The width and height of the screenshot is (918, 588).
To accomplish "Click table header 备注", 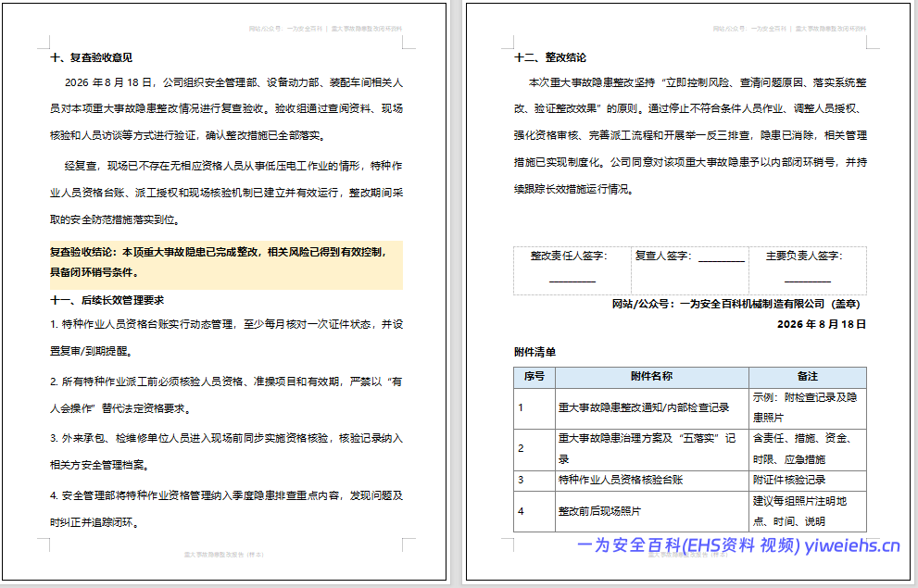I will [808, 378].
